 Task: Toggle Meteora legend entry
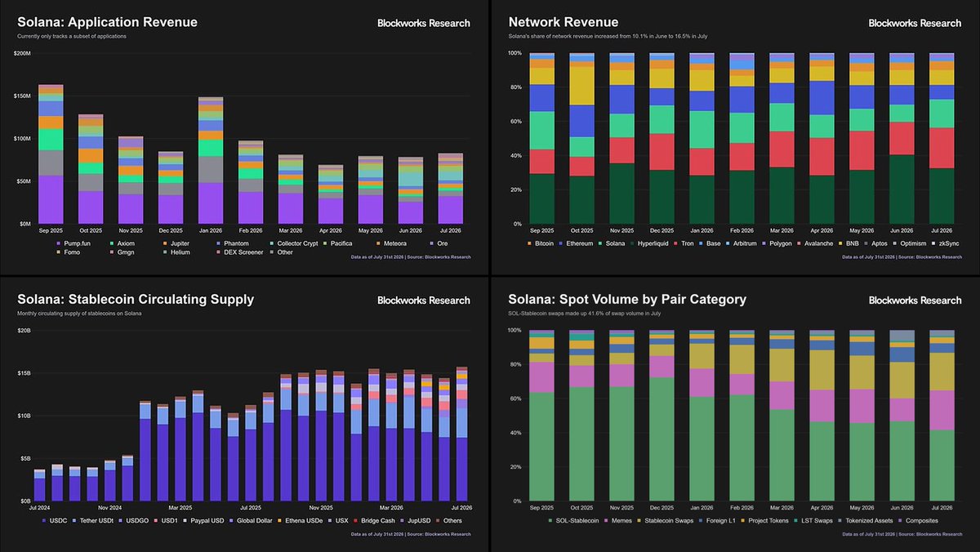click(390, 243)
